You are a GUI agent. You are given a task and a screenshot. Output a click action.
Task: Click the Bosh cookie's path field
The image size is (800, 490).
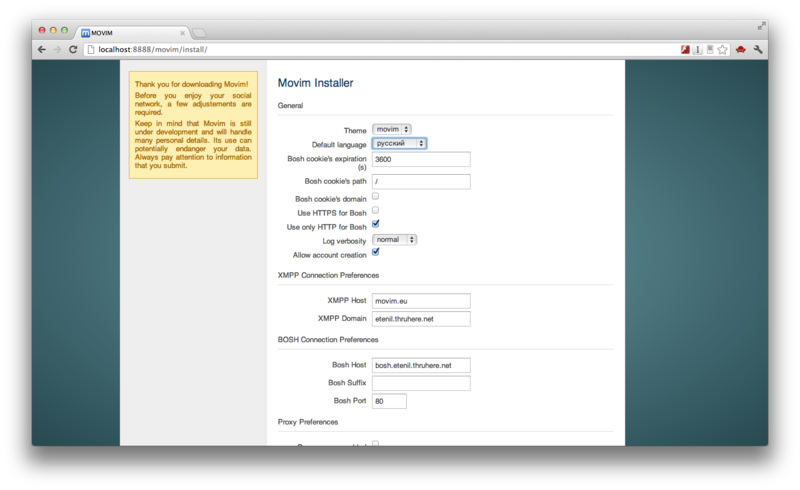click(421, 182)
